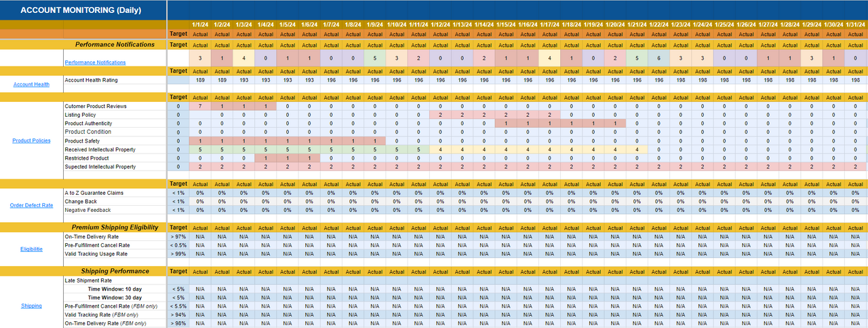Open the Eligibilitie link

(x=31, y=249)
